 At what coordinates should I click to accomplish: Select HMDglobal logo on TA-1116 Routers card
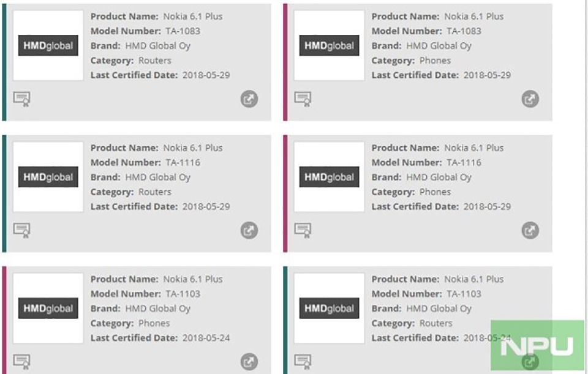48,177
